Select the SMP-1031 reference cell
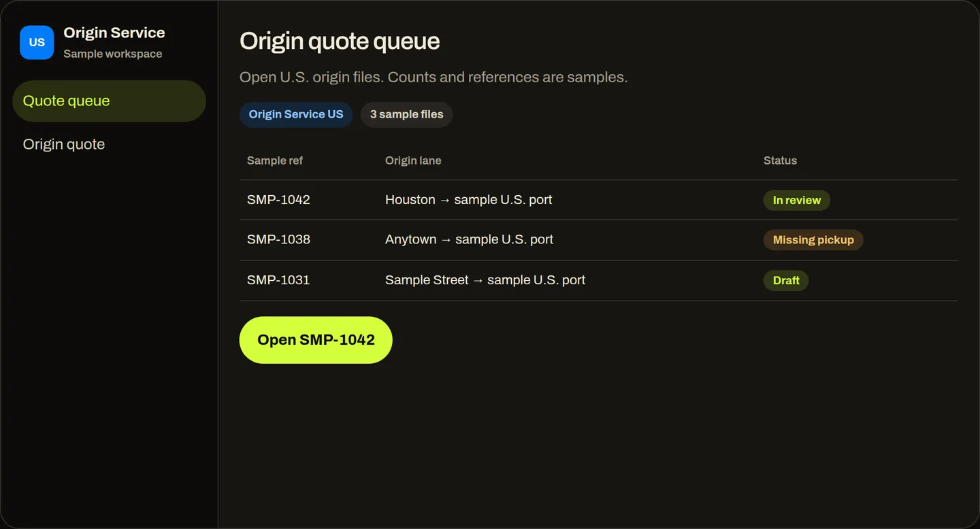980x529 pixels. point(278,280)
